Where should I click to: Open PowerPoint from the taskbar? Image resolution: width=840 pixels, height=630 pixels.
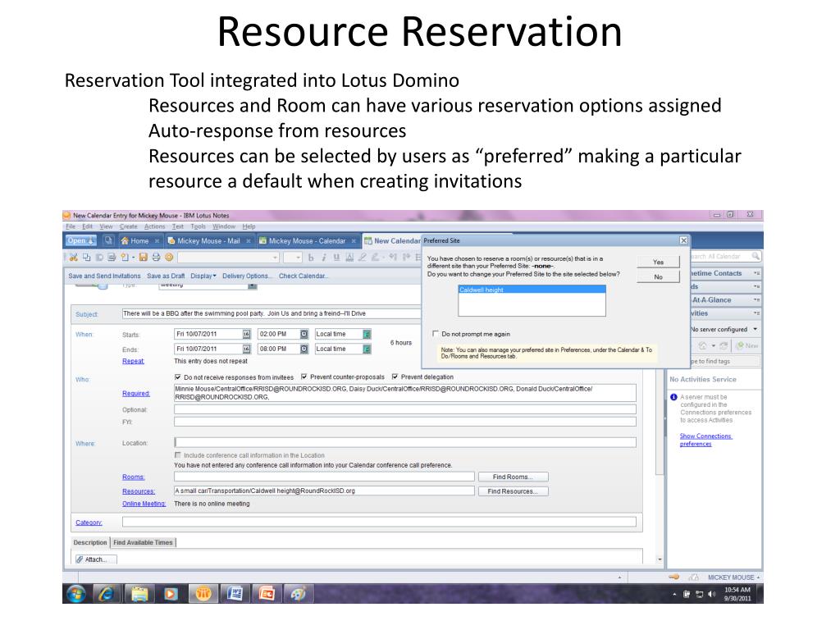tap(266, 594)
